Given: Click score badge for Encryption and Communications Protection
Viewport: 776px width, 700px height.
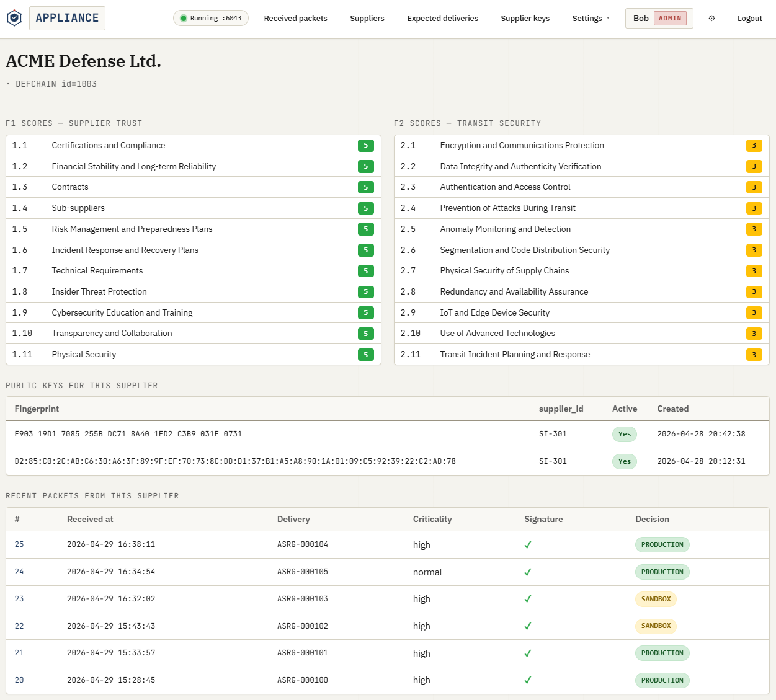Looking at the screenshot, I should 754,146.
